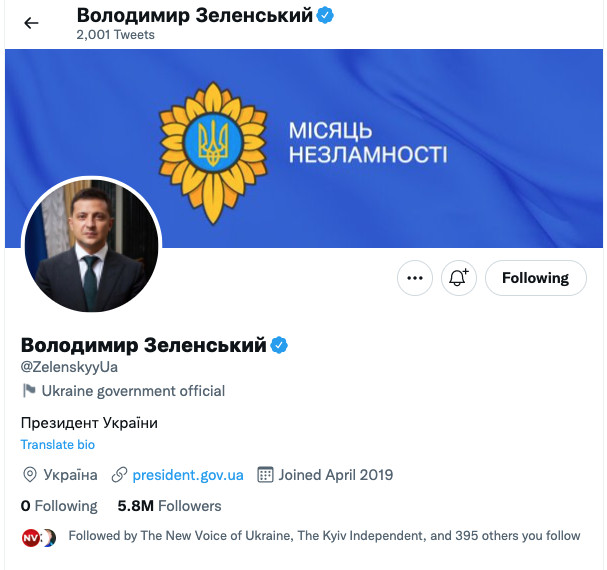
Task: View the 5.8M Followers list
Action: (x=169, y=506)
